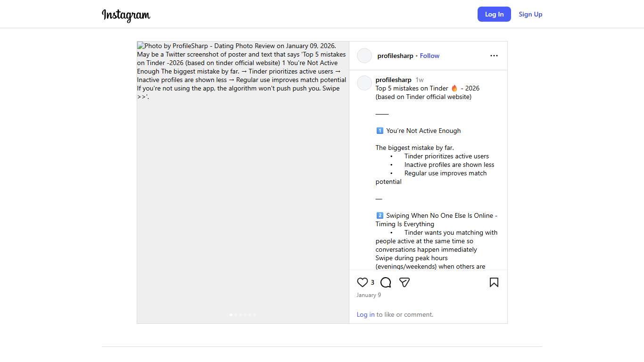Follow the profilesharp account
644x362 pixels.
tap(429, 56)
